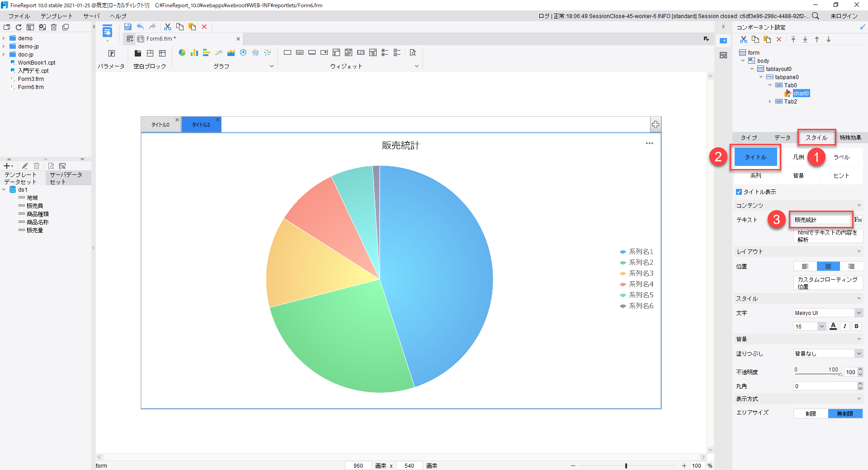The image size is (868, 470).
Task: Click the preview magnifier icon in widget bar
Action: (x=413, y=53)
